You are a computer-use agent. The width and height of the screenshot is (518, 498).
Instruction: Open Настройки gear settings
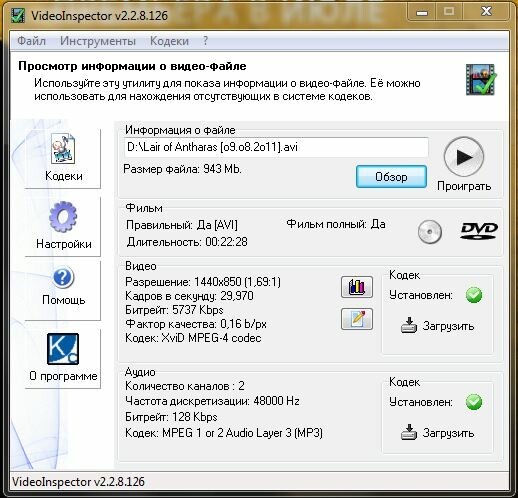coord(63,226)
